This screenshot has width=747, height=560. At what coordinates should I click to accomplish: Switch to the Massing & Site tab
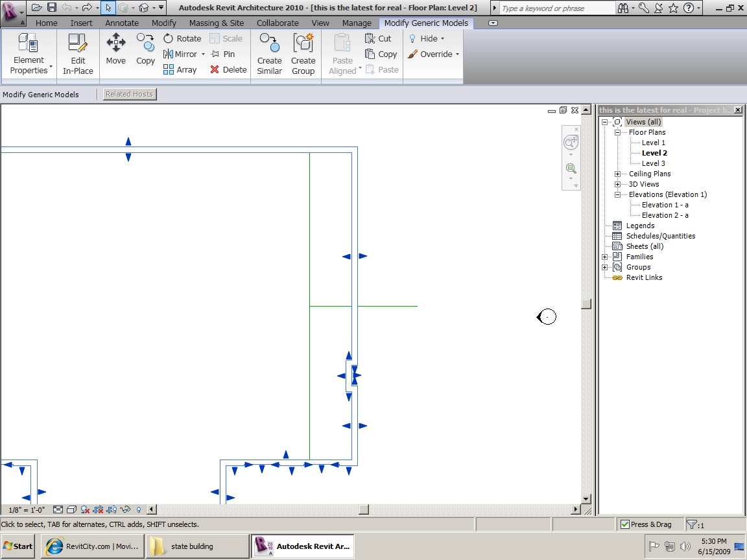[217, 23]
